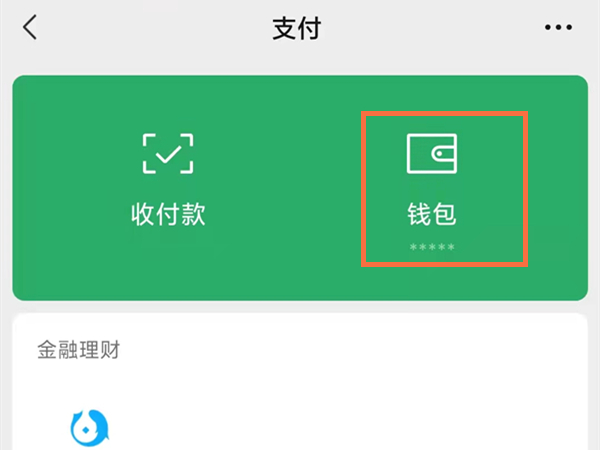Tap the checkmark inside the scan frame
600x450 pixels.
(x=168, y=154)
